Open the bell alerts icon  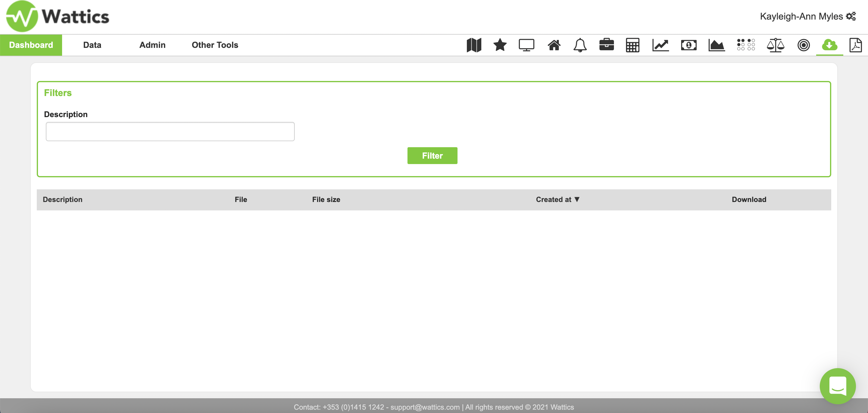click(580, 45)
